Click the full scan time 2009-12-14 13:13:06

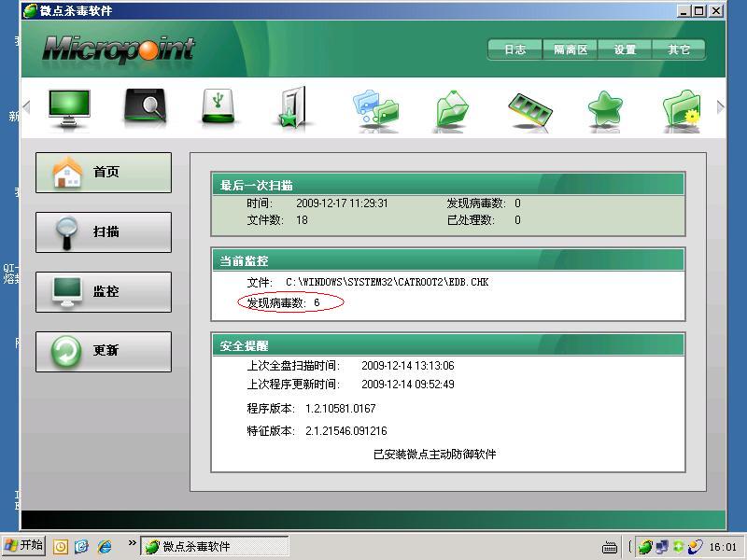(x=408, y=366)
